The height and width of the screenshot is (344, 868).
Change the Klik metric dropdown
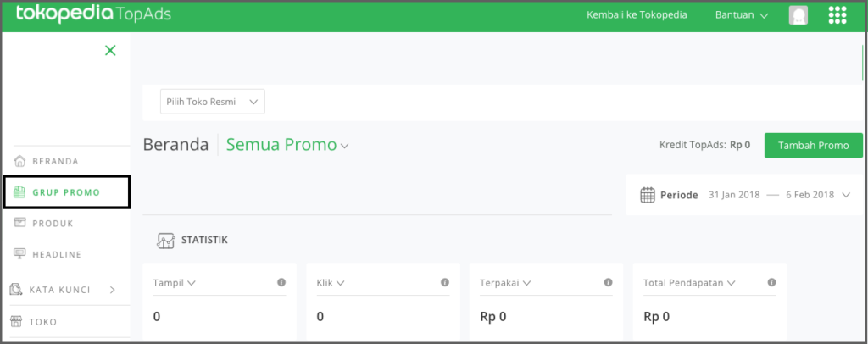pyautogui.click(x=331, y=283)
